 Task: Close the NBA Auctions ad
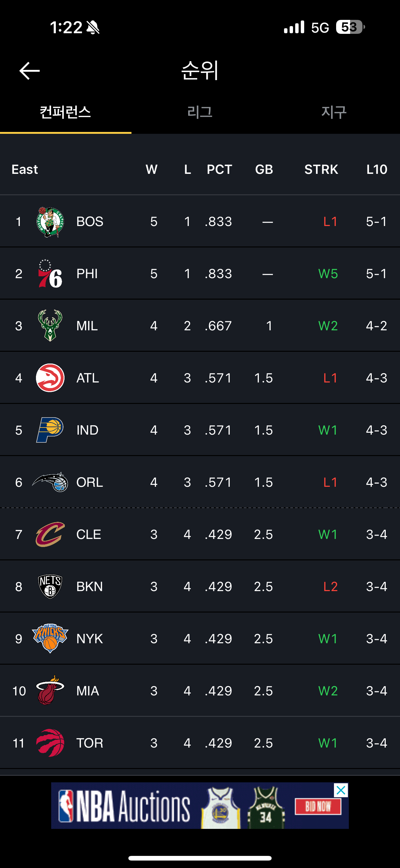[341, 790]
